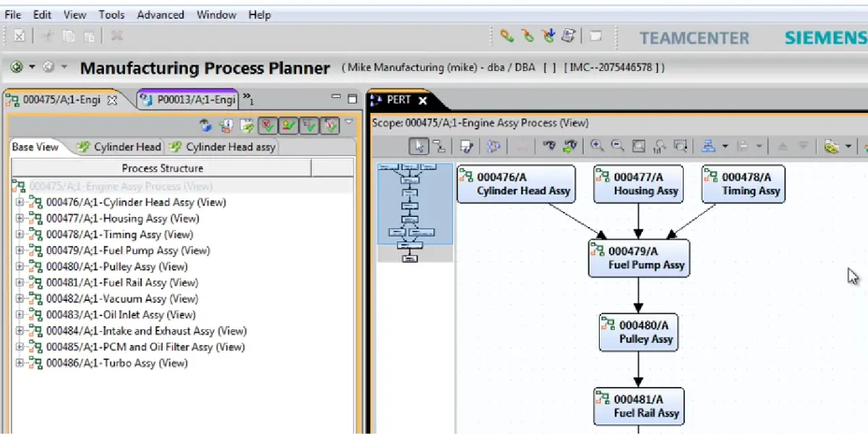
Task: Open the back navigation history dropdown
Action: tap(32, 67)
